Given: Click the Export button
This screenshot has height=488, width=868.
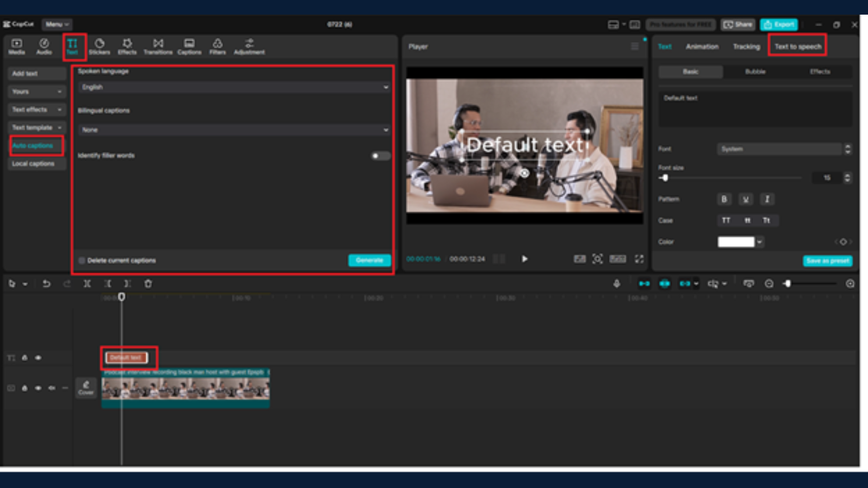Looking at the screenshot, I should tap(779, 24).
